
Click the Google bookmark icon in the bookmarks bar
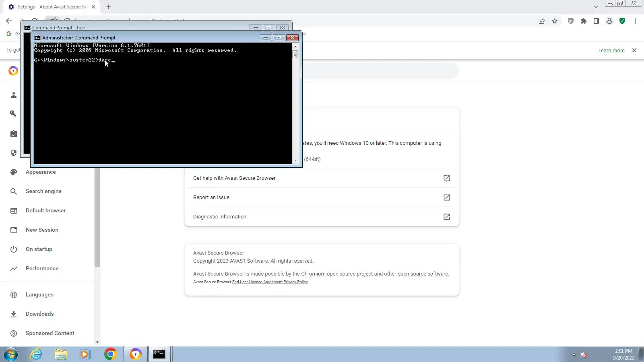pyautogui.click(x=9, y=34)
